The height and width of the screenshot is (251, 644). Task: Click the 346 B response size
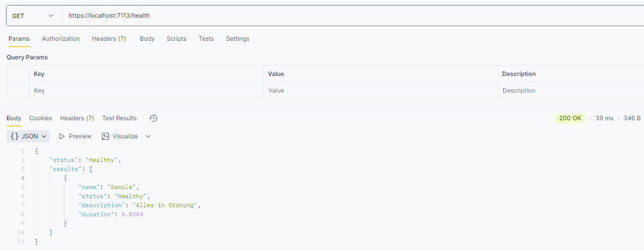point(632,118)
